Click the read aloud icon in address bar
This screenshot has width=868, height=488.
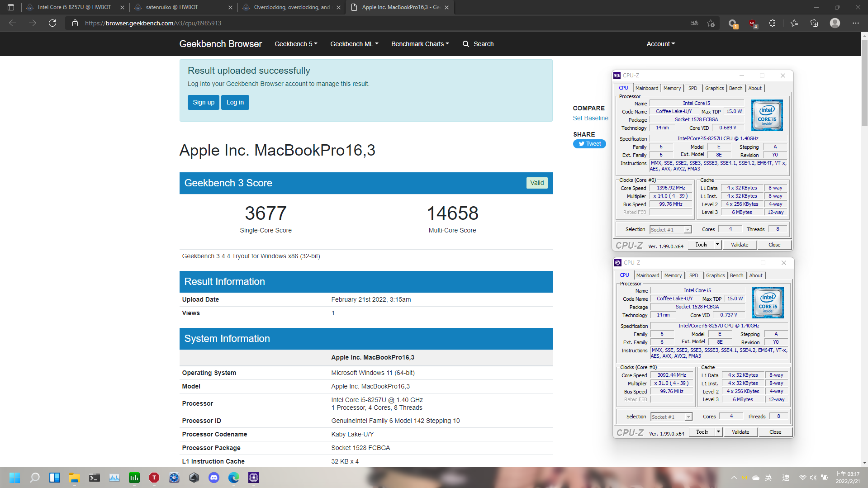(x=694, y=23)
